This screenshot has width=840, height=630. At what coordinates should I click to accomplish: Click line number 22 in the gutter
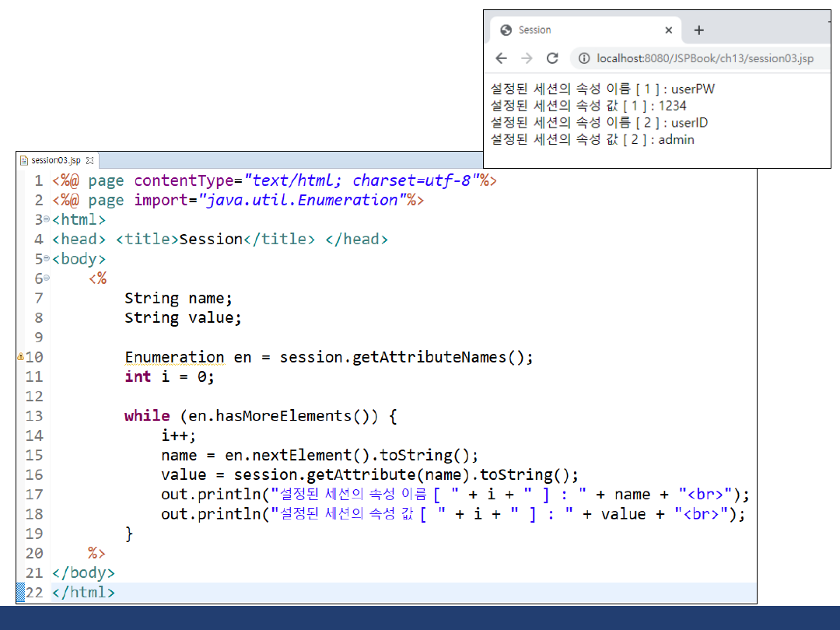(34, 592)
